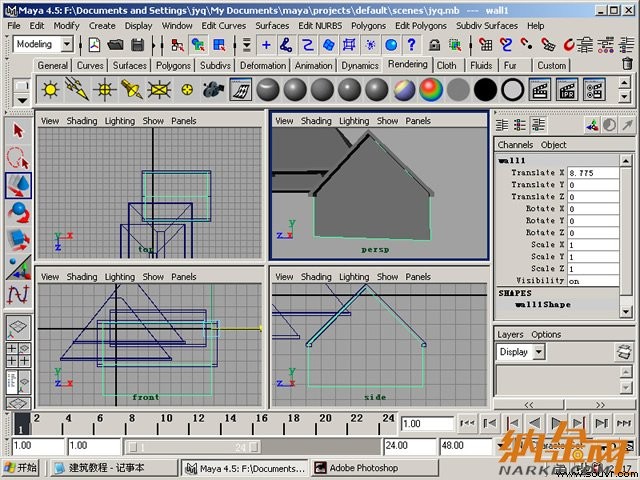Switch to the Polygons shelf tab
Screen dimensions: 640x480
(173, 65)
